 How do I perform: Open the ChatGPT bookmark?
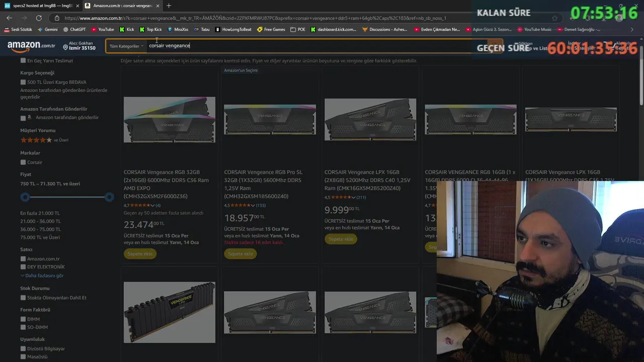tap(74, 30)
